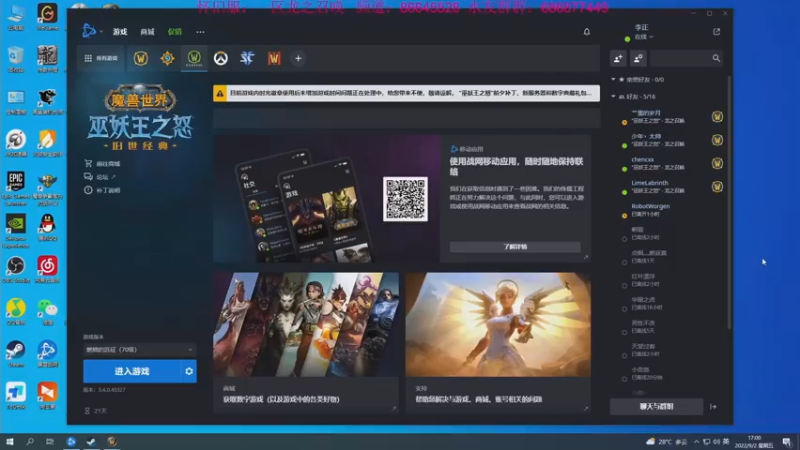This screenshot has height=450, width=800.
Task: Open the Epic Games Launcher desktop icon
Action: [x=16, y=188]
